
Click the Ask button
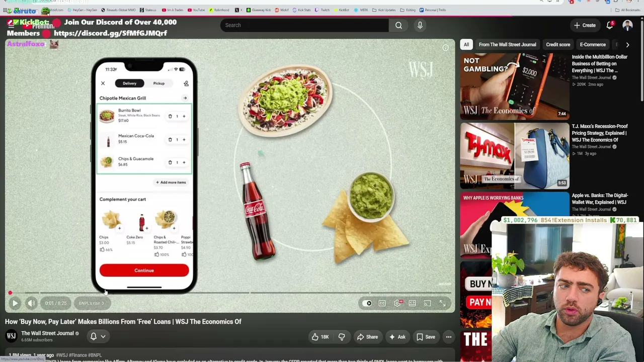(x=396, y=337)
